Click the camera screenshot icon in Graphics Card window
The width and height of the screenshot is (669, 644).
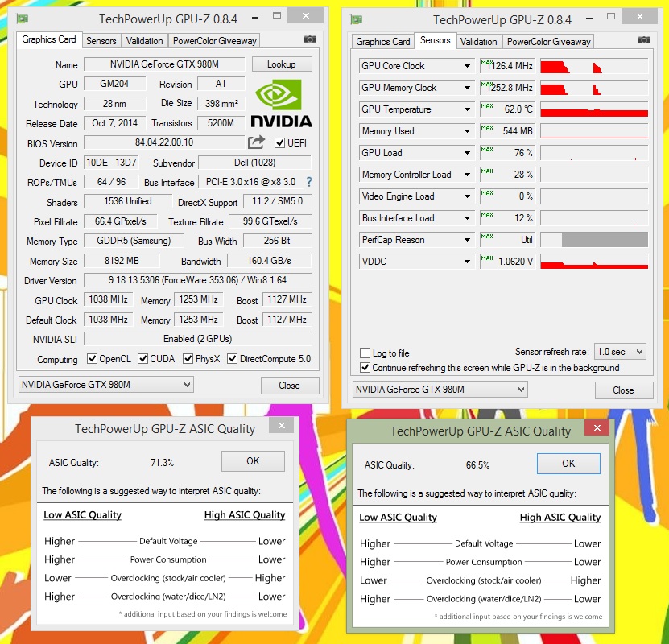pyautogui.click(x=310, y=39)
